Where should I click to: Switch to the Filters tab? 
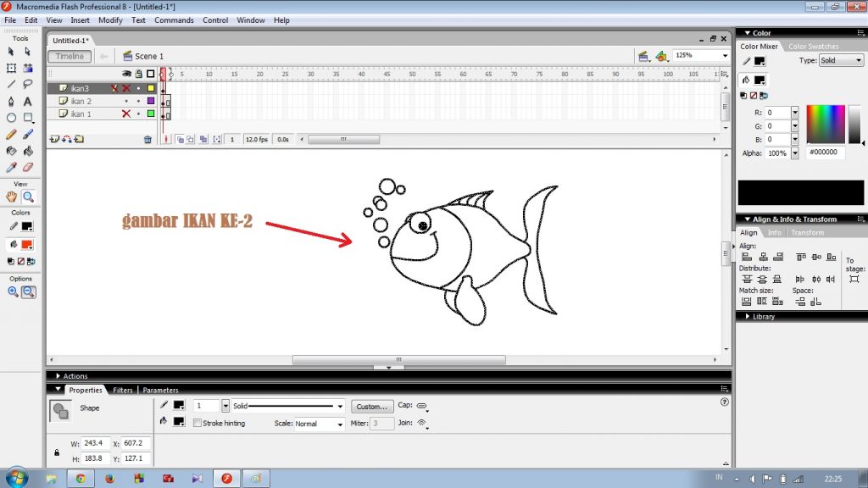point(122,390)
